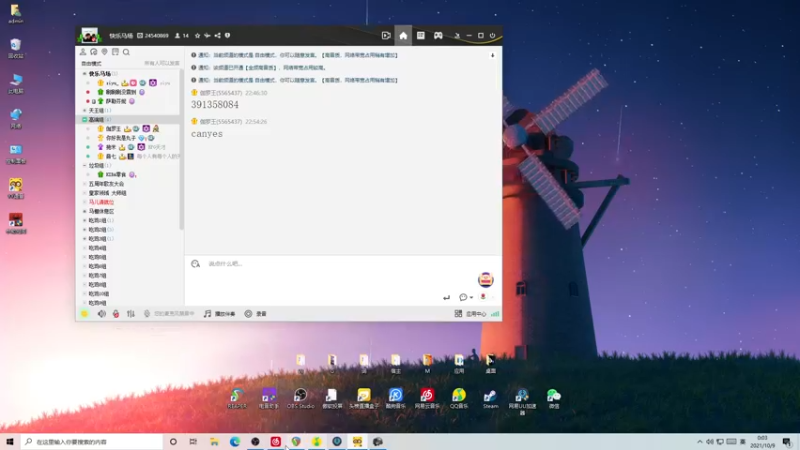
Task: Toggle the microphone icon in bottom toolbar
Action: (116, 313)
